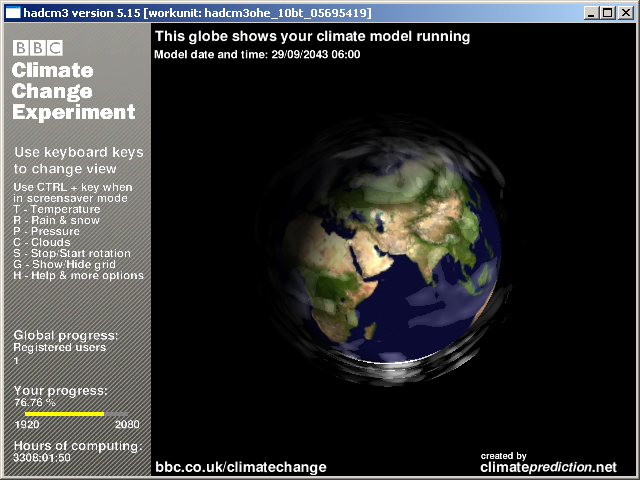Open 'H - Help & more options'
Viewport: 640px width, 480px height.
point(78,275)
